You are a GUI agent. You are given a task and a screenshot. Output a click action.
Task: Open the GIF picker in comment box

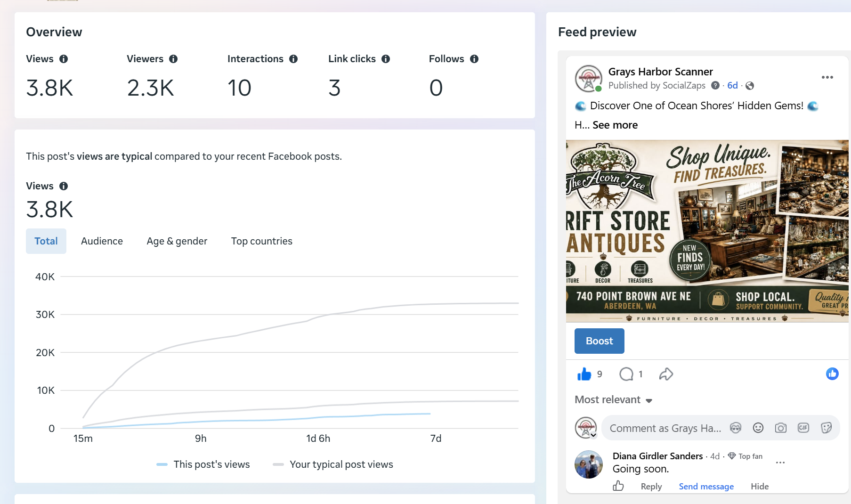pyautogui.click(x=803, y=428)
